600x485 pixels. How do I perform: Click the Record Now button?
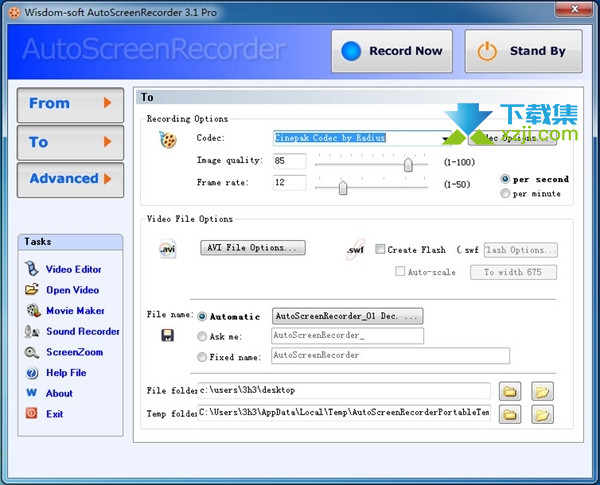(392, 51)
